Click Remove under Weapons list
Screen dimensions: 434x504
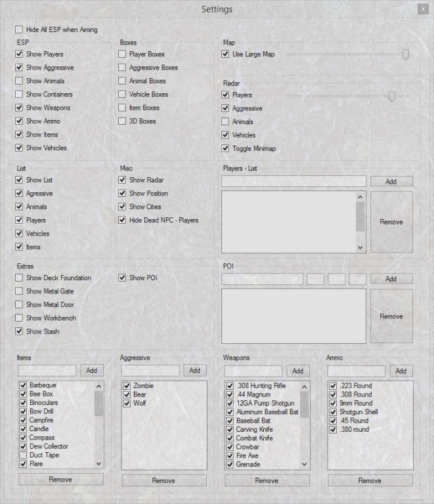(x=267, y=480)
